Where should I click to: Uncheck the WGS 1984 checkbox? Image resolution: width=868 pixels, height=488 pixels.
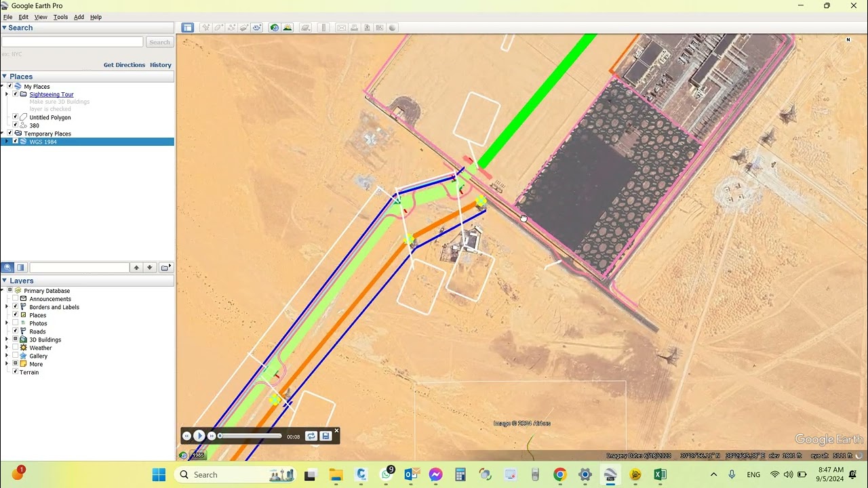coord(16,142)
